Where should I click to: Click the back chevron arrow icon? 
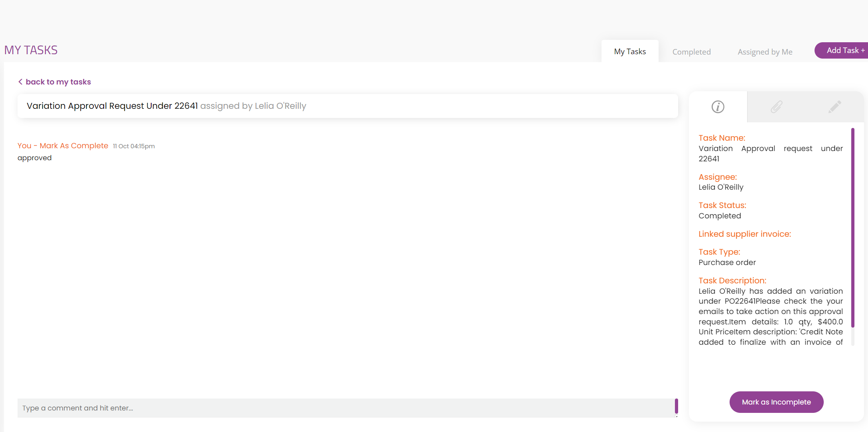point(20,82)
